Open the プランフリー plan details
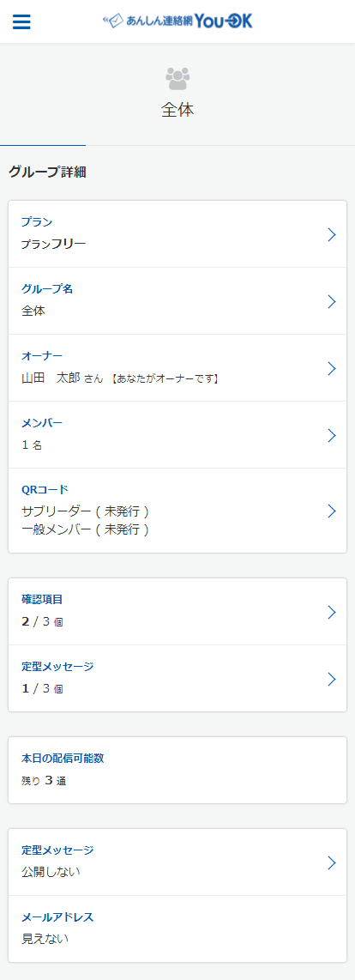The image size is (355, 980). (x=177, y=234)
